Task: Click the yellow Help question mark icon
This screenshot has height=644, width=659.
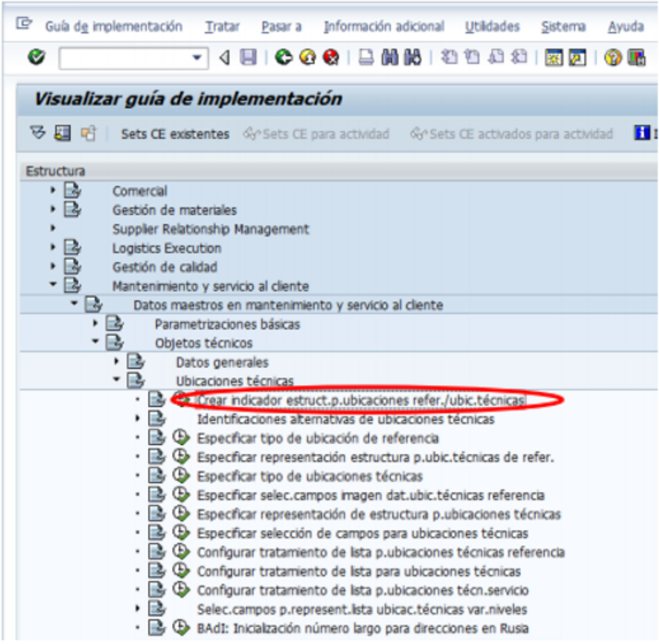Action: tap(613, 58)
